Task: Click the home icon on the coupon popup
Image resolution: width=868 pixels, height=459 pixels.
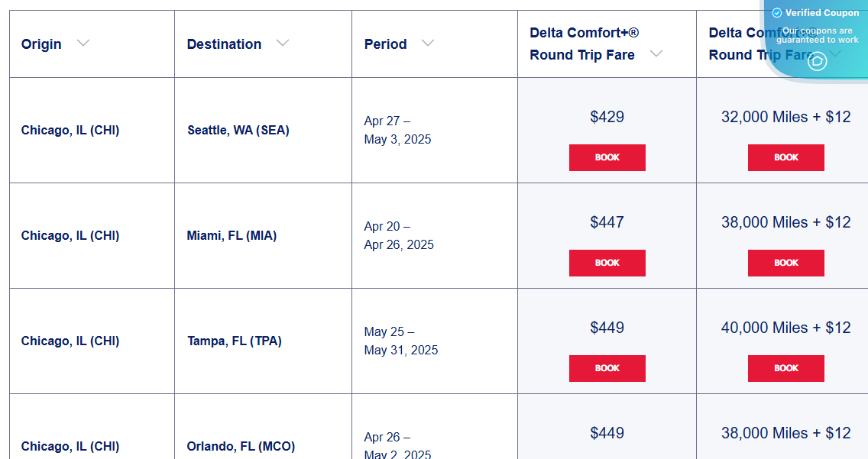Action: tap(817, 61)
